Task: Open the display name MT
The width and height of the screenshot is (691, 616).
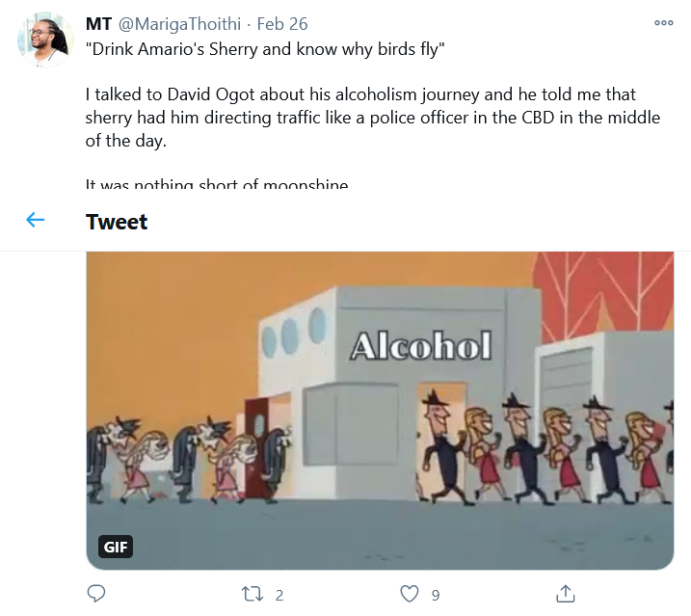Action: pos(97,23)
